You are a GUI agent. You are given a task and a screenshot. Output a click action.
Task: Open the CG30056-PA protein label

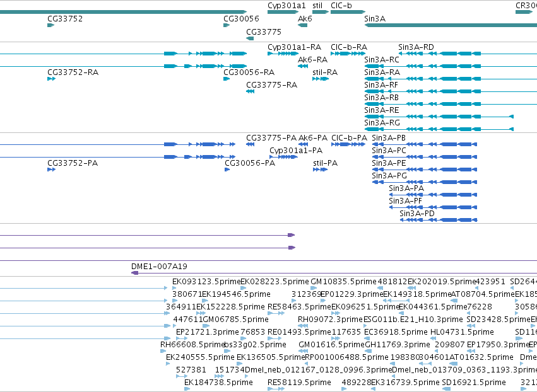click(250, 163)
